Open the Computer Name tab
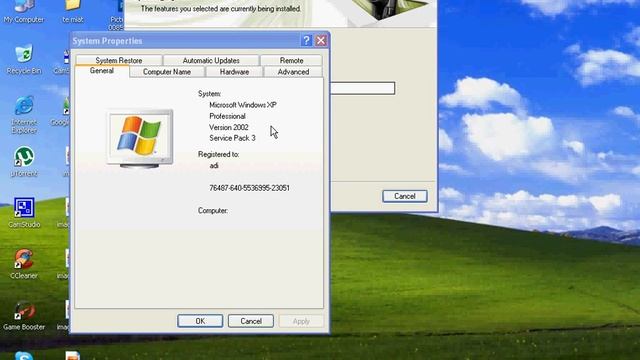This screenshot has height=360, width=640. point(167,71)
